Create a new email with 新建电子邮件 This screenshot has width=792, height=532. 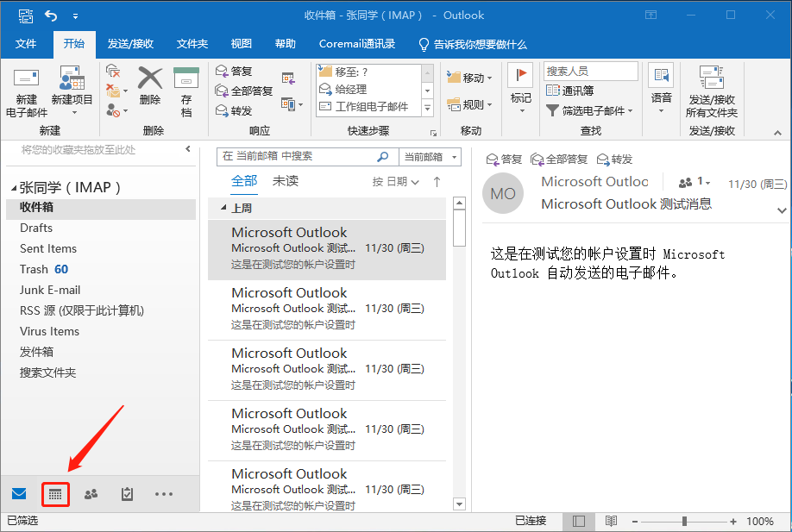pos(26,92)
